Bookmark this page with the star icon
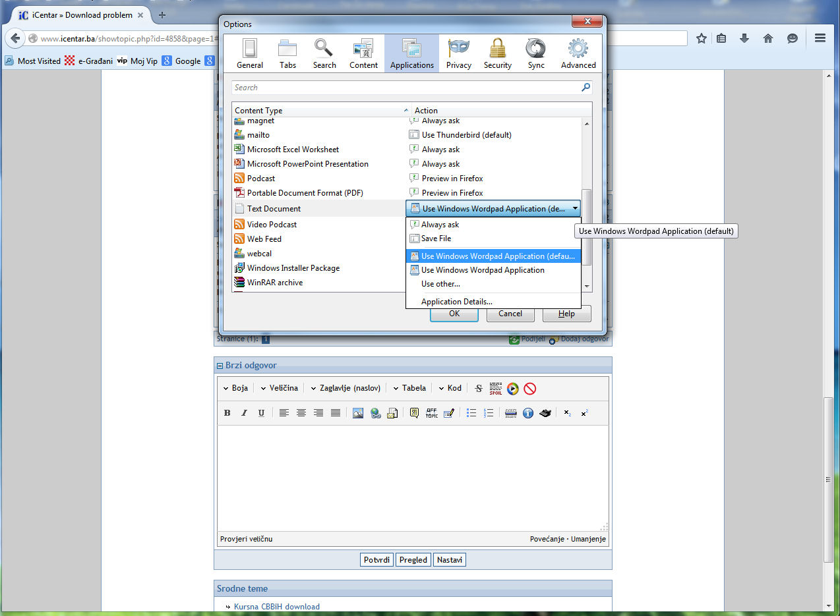 tap(702, 38)
